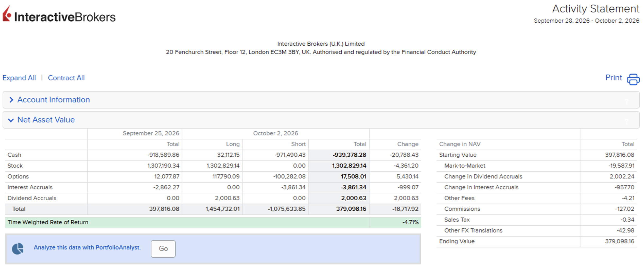Click Cash total value -939,378.28
The image size is (644, 268).
349,155
